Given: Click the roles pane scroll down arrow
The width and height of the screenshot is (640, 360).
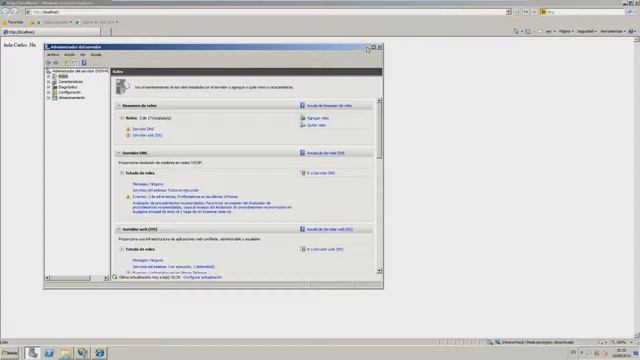Looking at the screenshot, I should tap(379, 271).
